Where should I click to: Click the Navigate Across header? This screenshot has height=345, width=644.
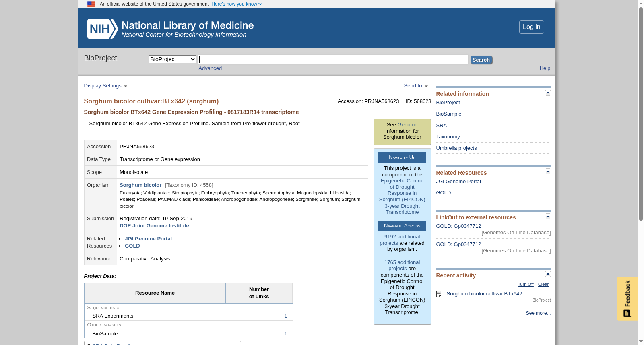coord(402,226)
